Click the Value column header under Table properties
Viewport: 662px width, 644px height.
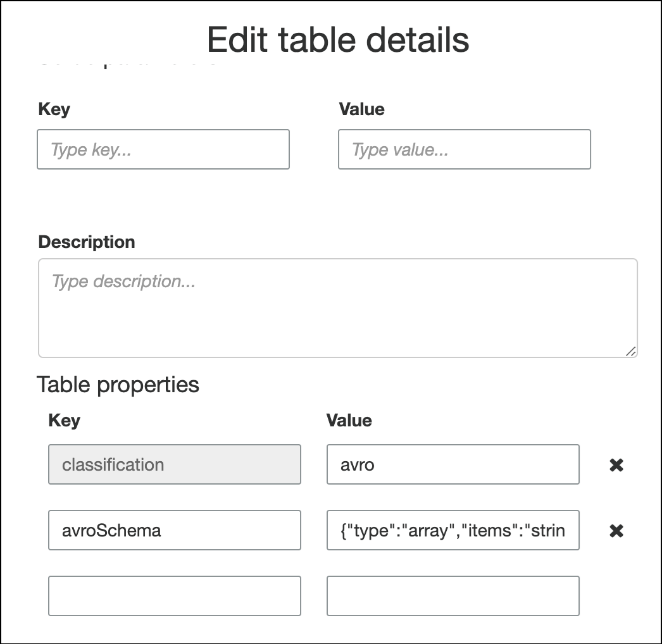349,420
